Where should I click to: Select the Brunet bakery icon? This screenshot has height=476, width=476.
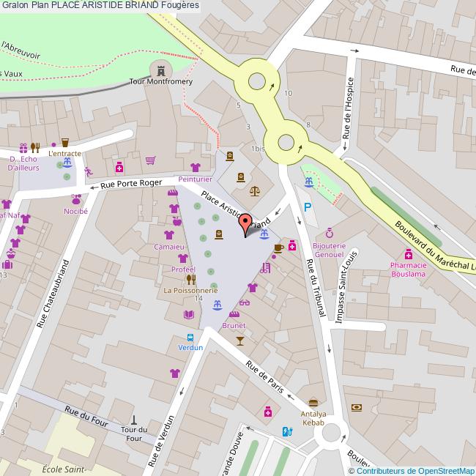coord(234,313)
